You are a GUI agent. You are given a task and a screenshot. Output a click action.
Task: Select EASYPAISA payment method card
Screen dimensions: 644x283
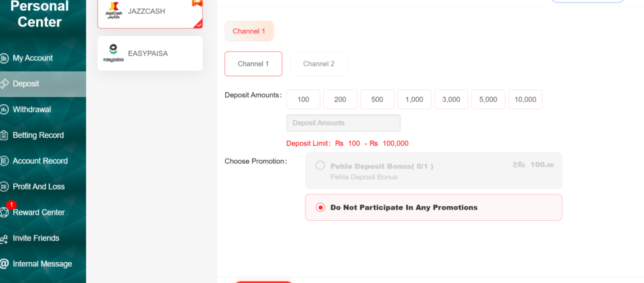coord(150,53)
